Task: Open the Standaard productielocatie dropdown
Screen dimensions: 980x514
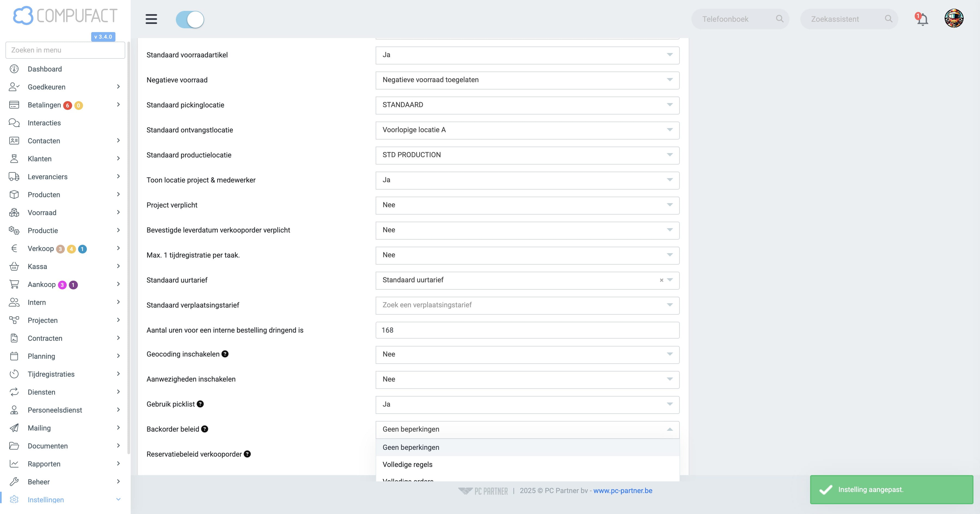Action: (x=527, y=155)
